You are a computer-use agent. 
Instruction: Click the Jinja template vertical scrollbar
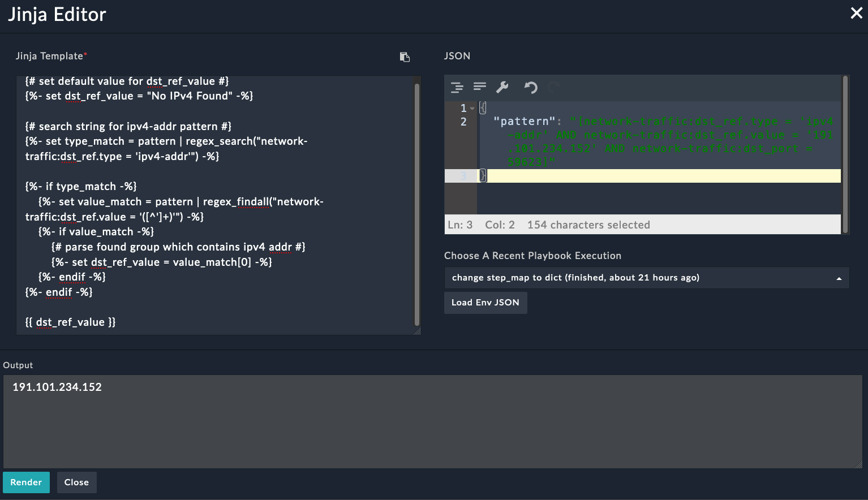pyautogui.click(x=417, y=204)
